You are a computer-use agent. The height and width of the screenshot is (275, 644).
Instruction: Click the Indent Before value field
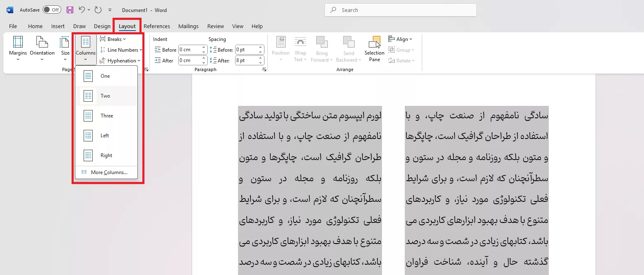(190, 50)
